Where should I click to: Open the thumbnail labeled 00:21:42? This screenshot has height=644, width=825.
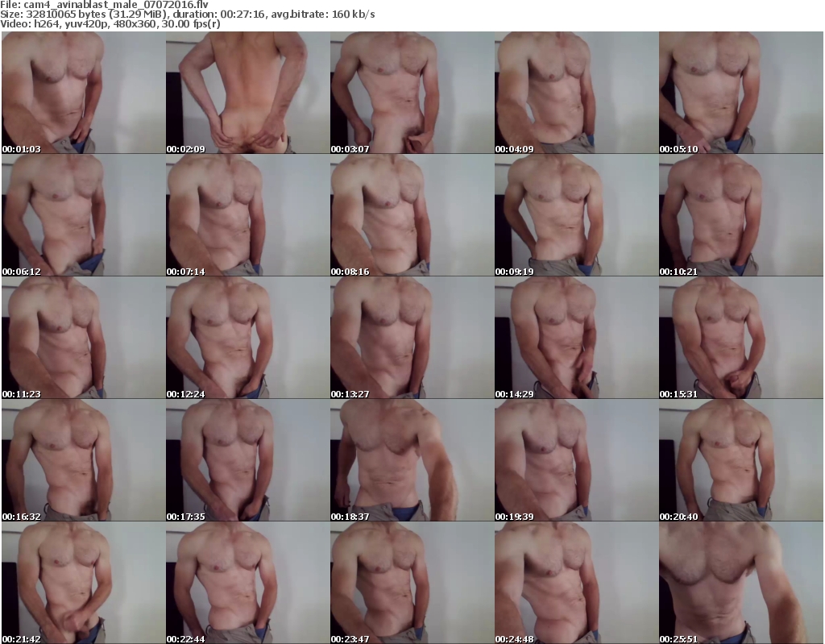pos(84,583)
